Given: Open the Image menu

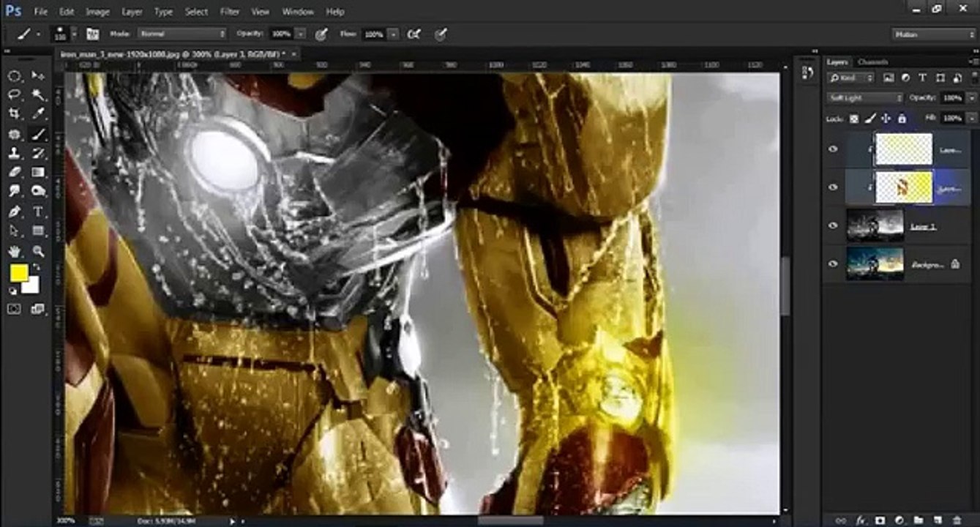Looking at the screenshot, I should (97, 12).
